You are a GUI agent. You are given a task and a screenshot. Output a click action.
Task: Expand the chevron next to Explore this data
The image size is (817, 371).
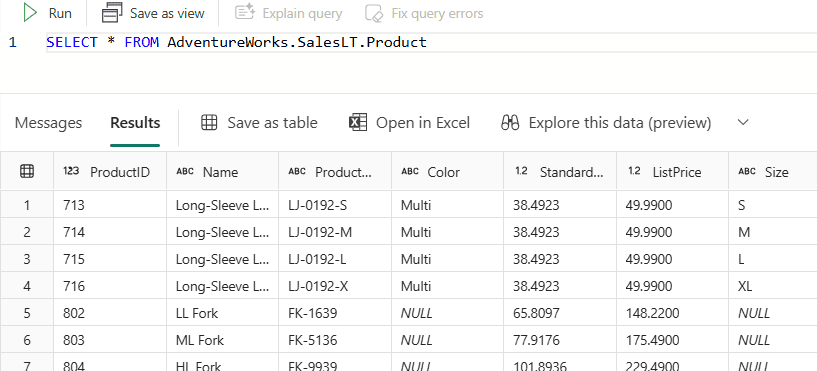coord(744,122)
